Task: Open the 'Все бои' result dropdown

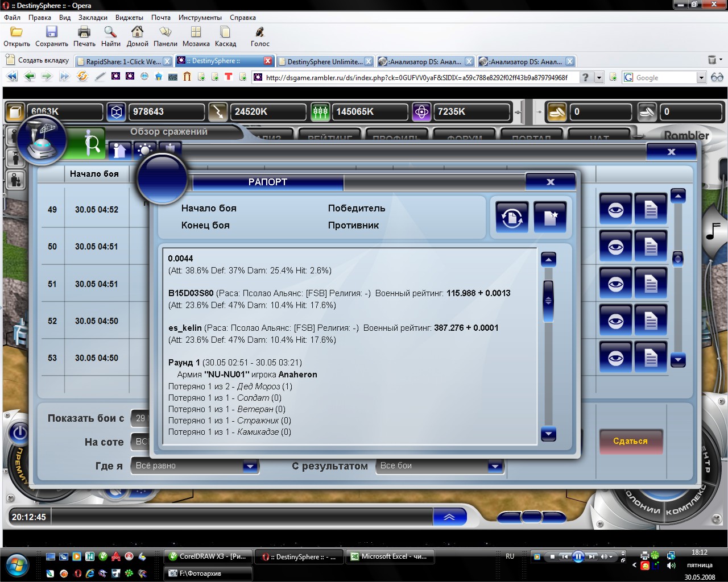Action: pos(495,466)
